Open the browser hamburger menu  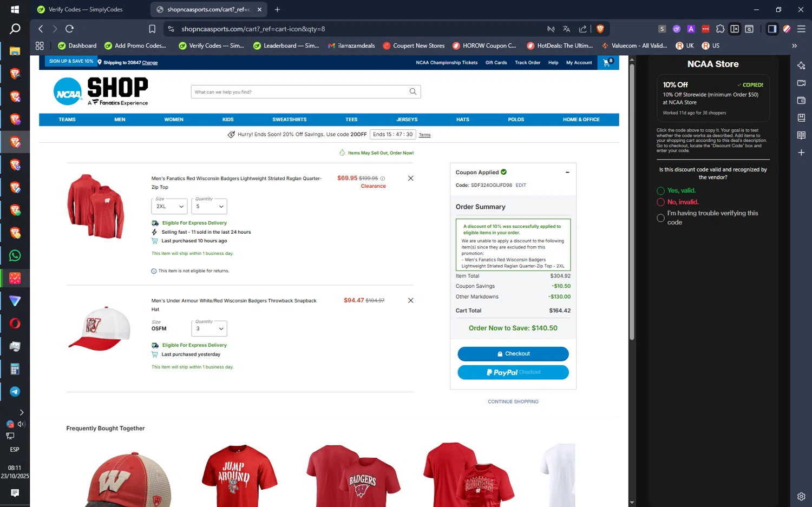(x=801, y=29)
